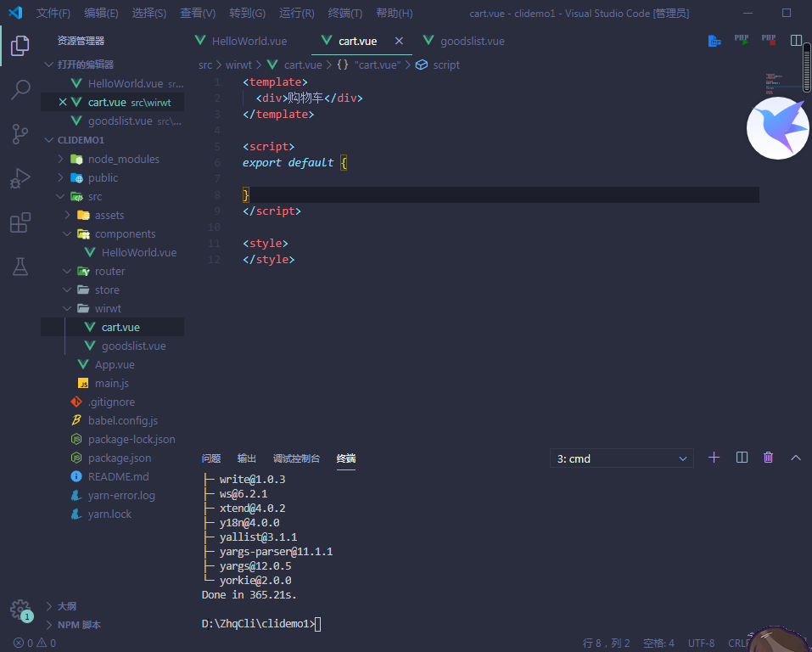Image resolution: width=812 pixels, height=652 pixels.
Task: Click 空格: 4 indentation setting
Action: 658,644
